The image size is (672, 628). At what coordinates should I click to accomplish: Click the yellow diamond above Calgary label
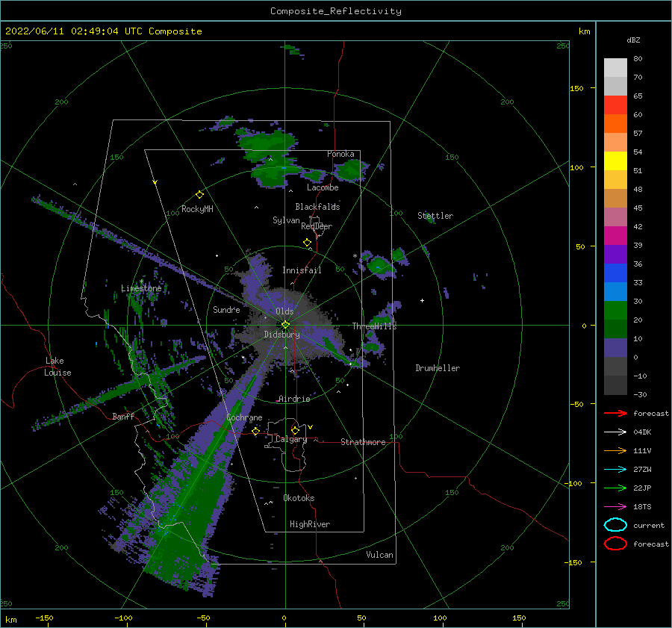(295, 430)
